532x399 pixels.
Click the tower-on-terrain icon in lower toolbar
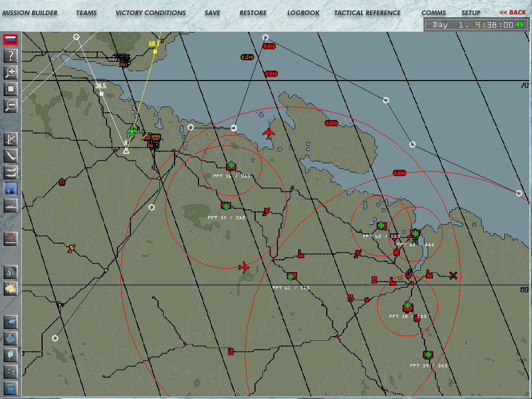[x=10, y=338]
